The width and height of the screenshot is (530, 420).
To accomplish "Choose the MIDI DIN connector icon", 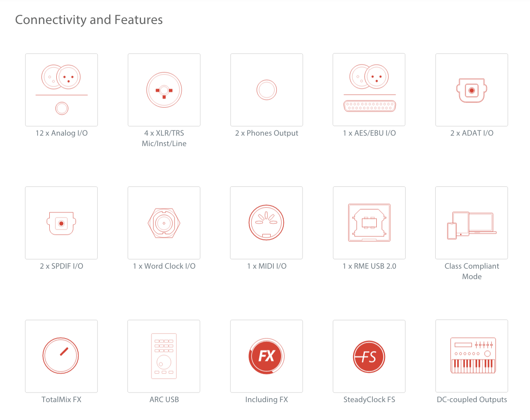I will (x=267, y=223).
